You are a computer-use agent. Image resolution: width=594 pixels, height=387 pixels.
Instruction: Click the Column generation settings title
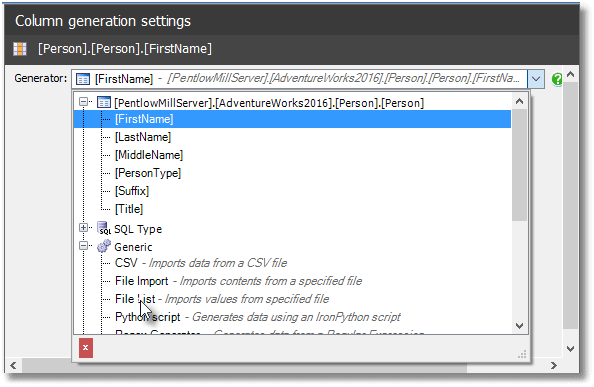point(103,21)
